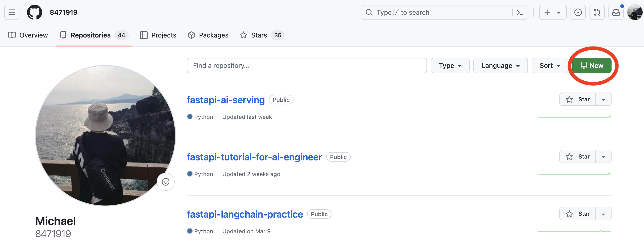Click the set status smiley icon

(165, 182)
